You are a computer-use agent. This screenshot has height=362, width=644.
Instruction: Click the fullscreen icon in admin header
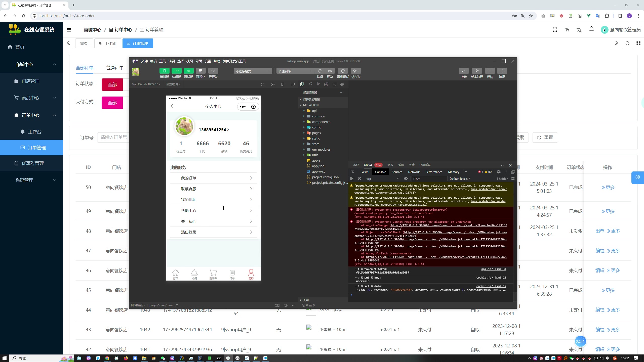tap(555, 30)
